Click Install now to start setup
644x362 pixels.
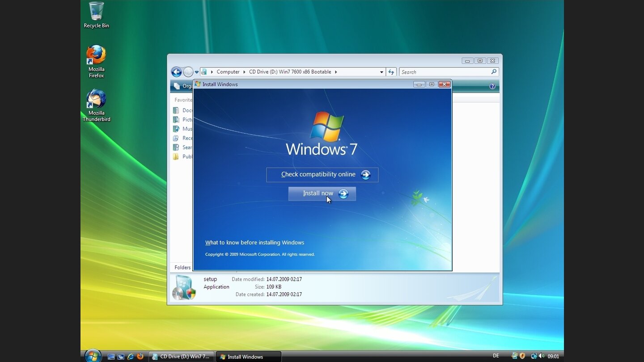click(x=322, y=194)
